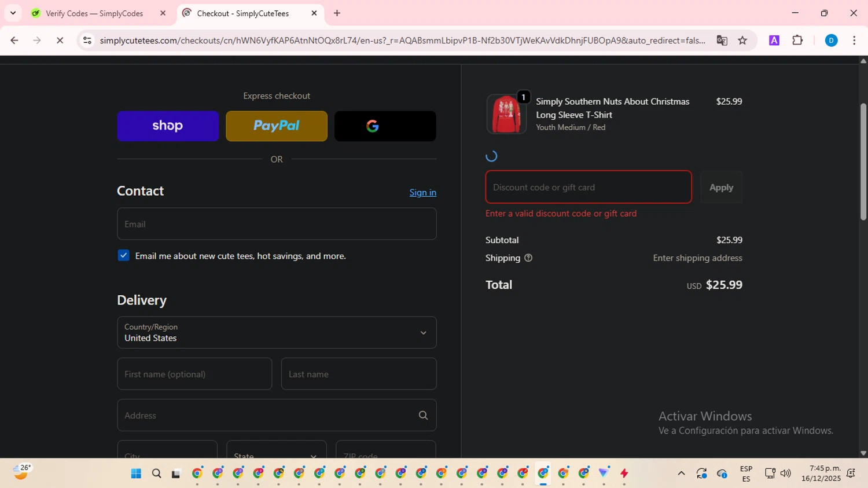Go back to the previous page
The height and width of the screenshot is (488, 868).
14,41
